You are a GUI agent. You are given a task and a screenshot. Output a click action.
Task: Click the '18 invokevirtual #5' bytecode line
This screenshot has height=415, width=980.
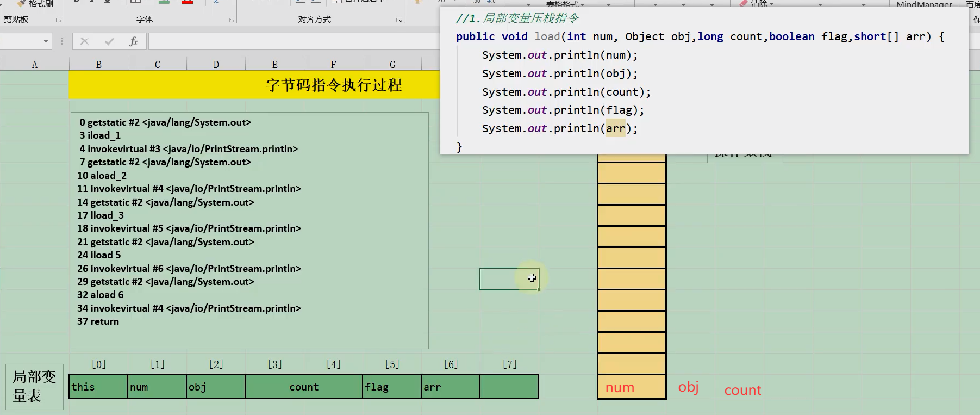pyautogui.click(x=189, y=228)
